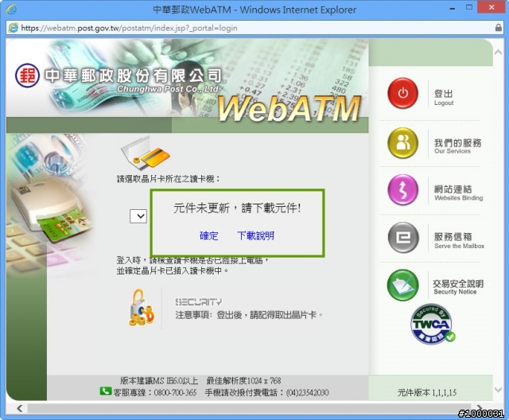Expand the card reader selection dropdown
The width and height of the screenshot is (509, 420).
[138, 216]
